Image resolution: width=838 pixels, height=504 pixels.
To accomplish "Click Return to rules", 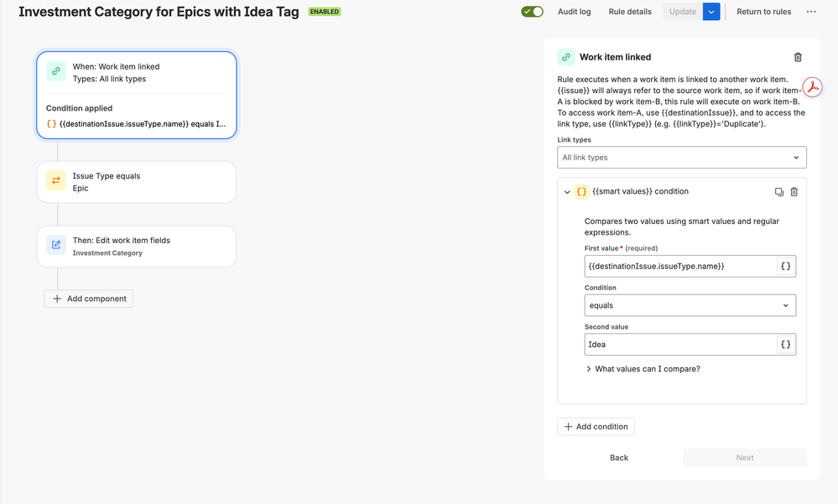I will click(763, 12).
